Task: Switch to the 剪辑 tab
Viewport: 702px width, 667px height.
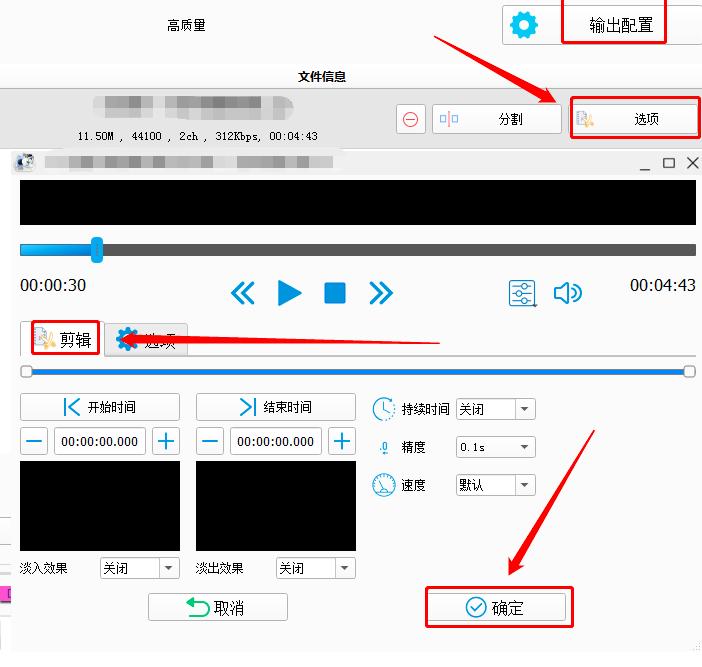Action: 65,339
